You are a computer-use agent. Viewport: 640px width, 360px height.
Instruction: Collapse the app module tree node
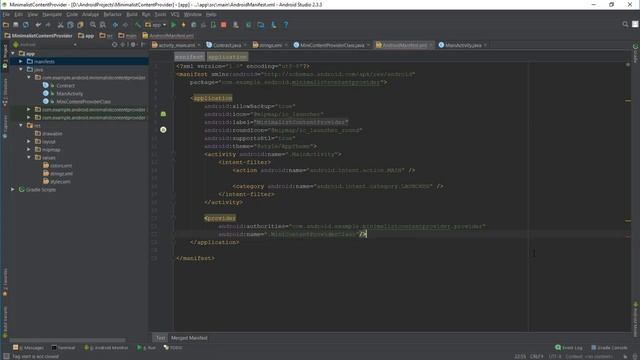13,53
